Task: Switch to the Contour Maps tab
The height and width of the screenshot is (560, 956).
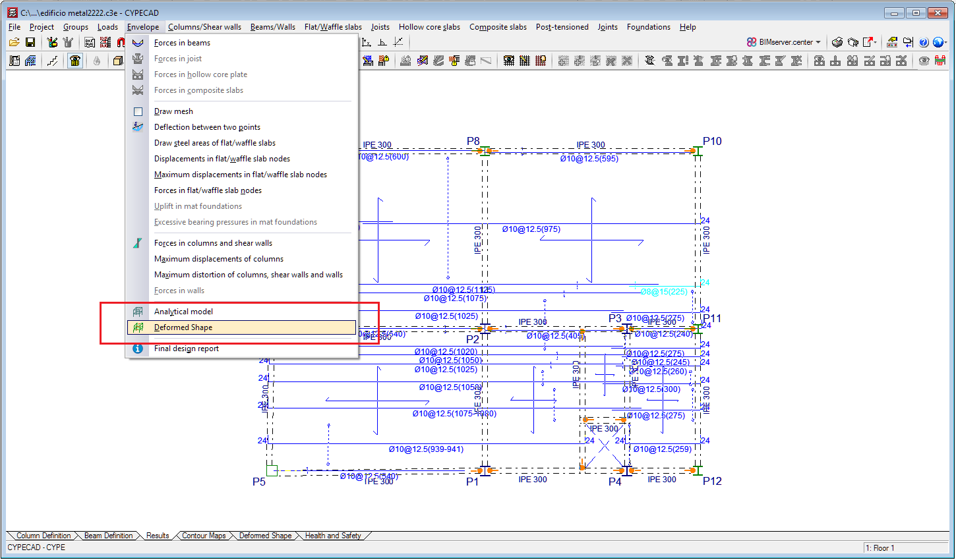Action: click(x=204, y=536)
